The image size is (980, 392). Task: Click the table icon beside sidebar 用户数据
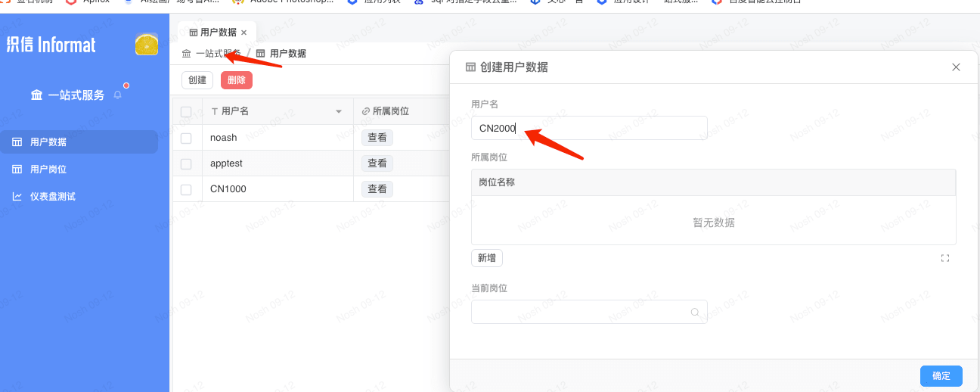(x=17, y=142)
